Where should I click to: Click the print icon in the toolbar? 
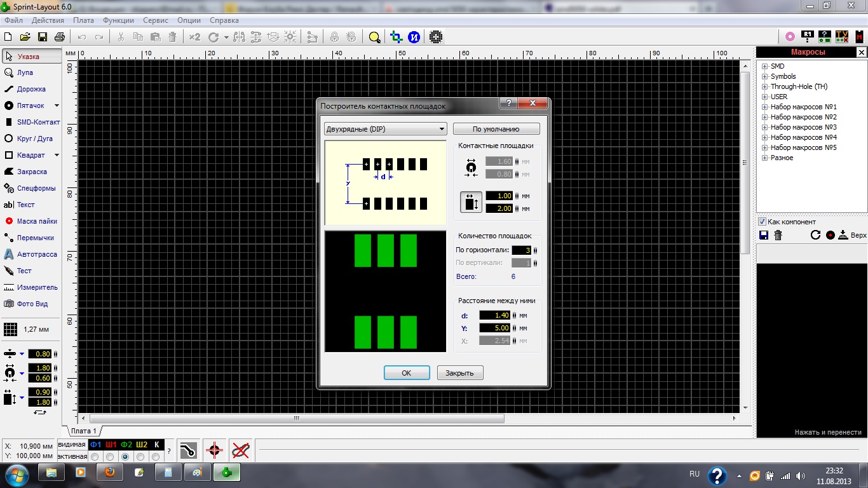coord(60,37)
